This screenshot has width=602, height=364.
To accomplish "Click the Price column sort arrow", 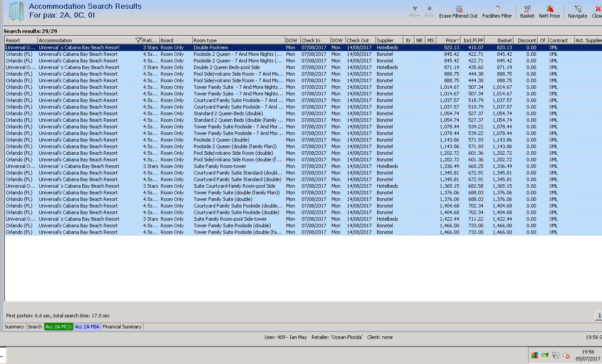I will [458, 40].
